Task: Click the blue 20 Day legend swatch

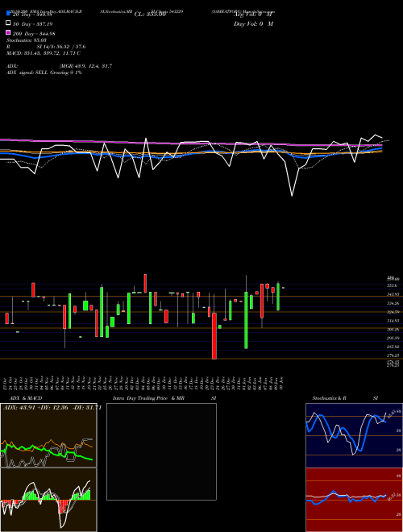Action: [8, 13]
